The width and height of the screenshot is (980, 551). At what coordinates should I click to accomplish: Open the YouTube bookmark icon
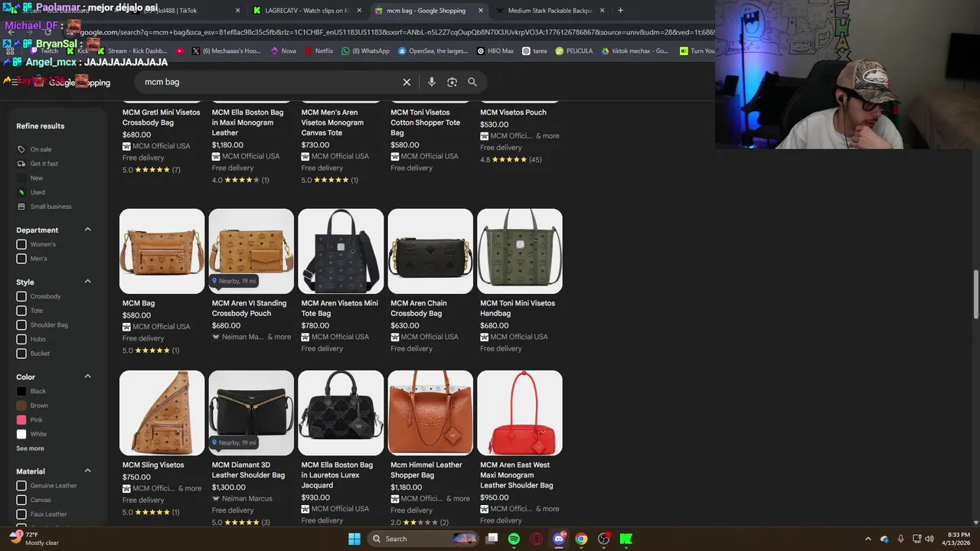(x=180, y=51)
